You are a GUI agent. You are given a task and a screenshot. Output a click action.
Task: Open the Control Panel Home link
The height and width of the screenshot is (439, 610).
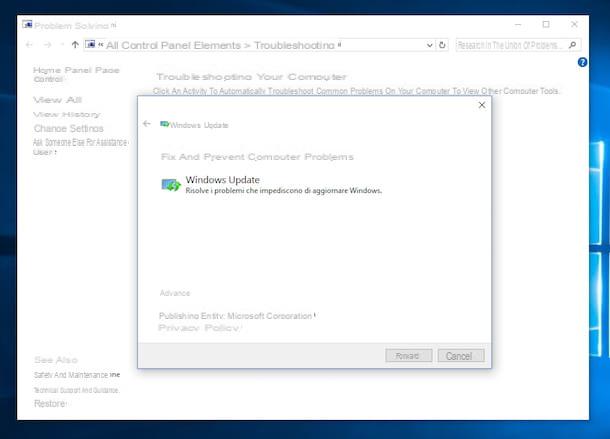coord(76,74)
